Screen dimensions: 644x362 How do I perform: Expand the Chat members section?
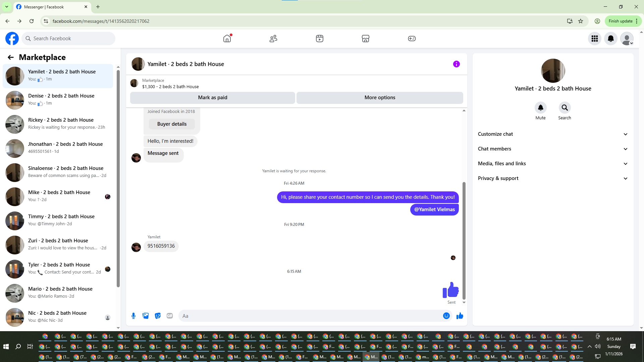[553, 149]
